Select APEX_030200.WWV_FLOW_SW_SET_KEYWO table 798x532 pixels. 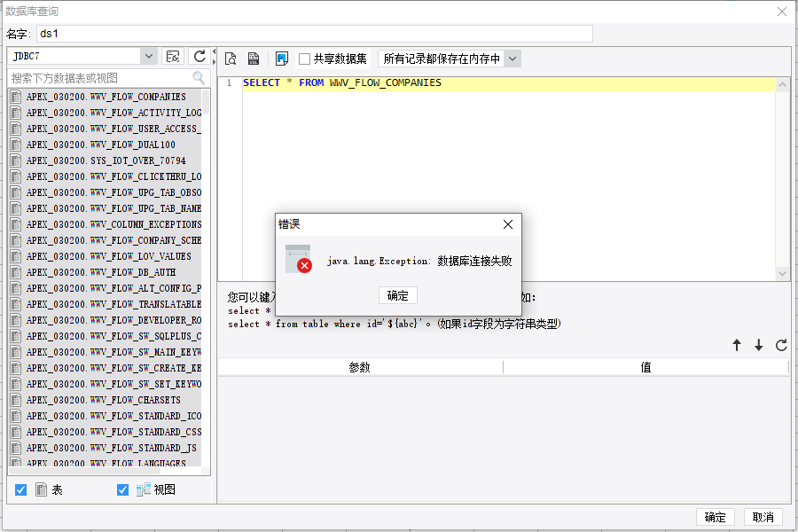105,384
